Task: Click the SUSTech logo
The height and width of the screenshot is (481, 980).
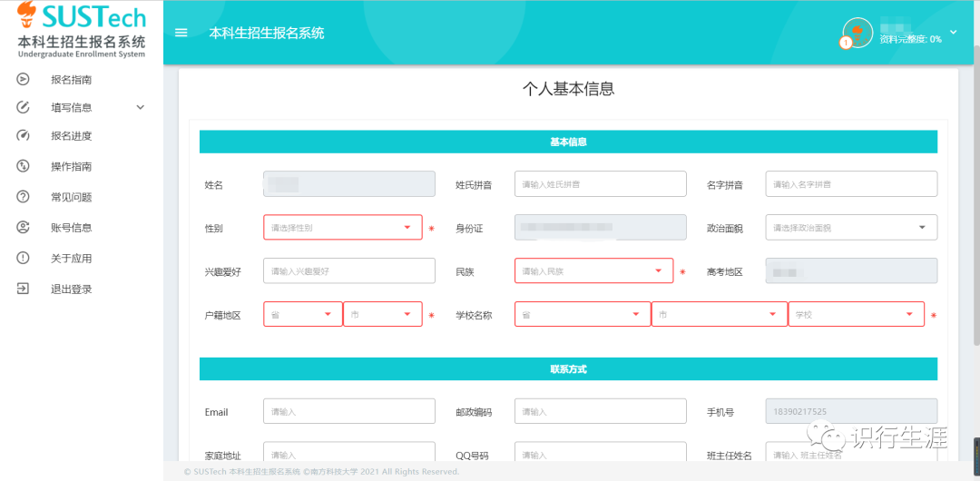Action: coord(82,29)
